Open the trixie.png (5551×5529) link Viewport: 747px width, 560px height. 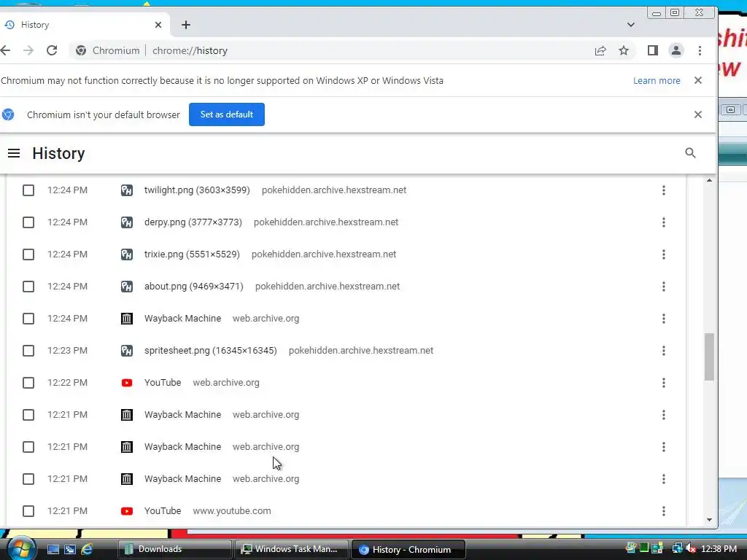[192, 254]
